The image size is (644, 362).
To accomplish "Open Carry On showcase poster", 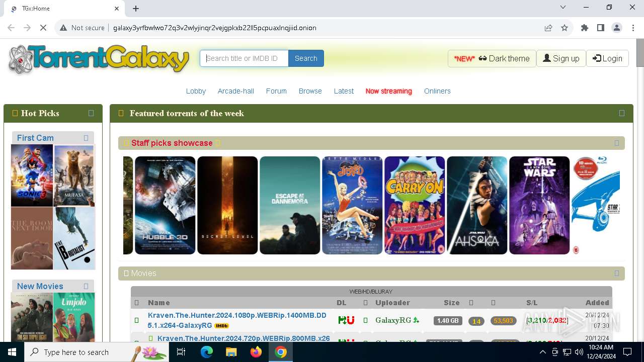I will [415, 205].
